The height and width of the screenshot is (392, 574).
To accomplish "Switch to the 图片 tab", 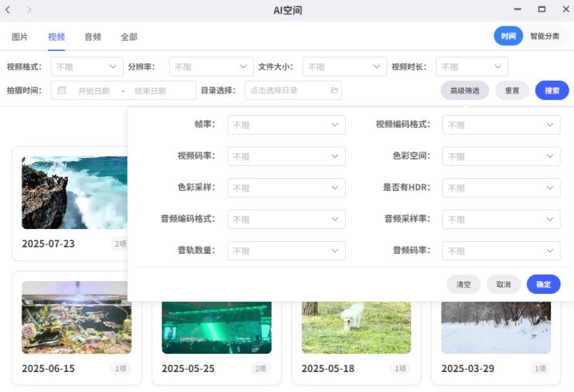I will [20, 37].
